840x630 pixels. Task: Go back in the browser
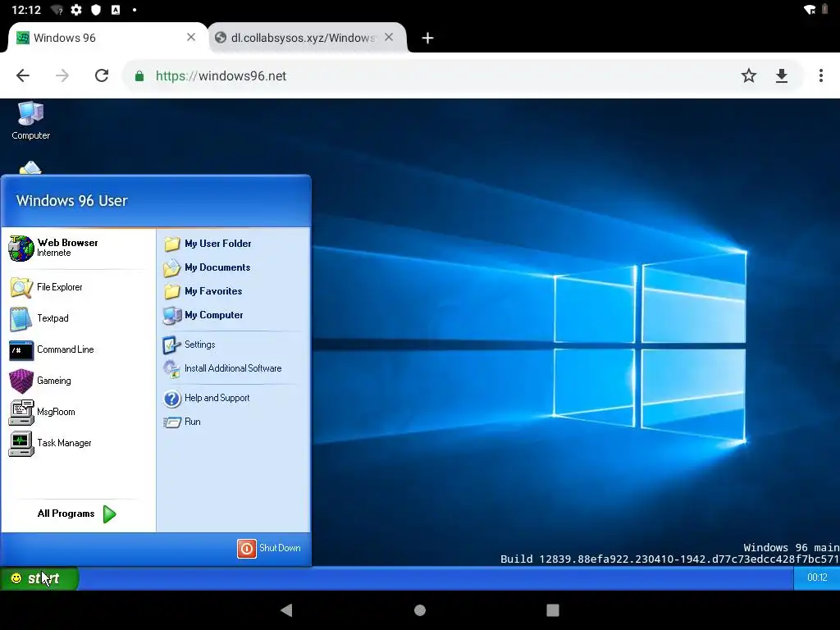[23, 75]
